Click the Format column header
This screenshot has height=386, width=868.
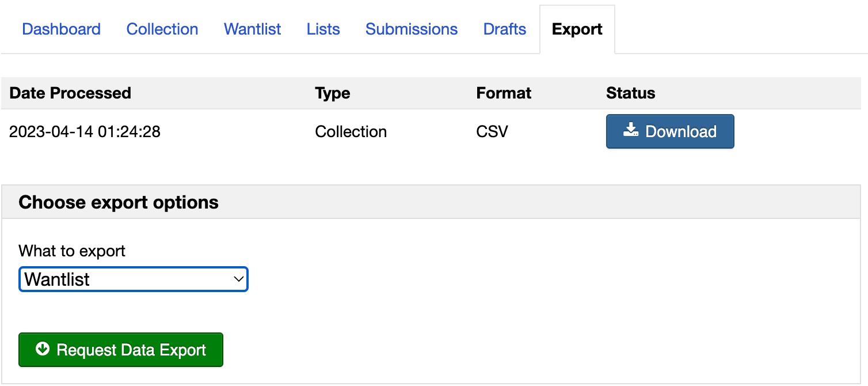(504, 93)
